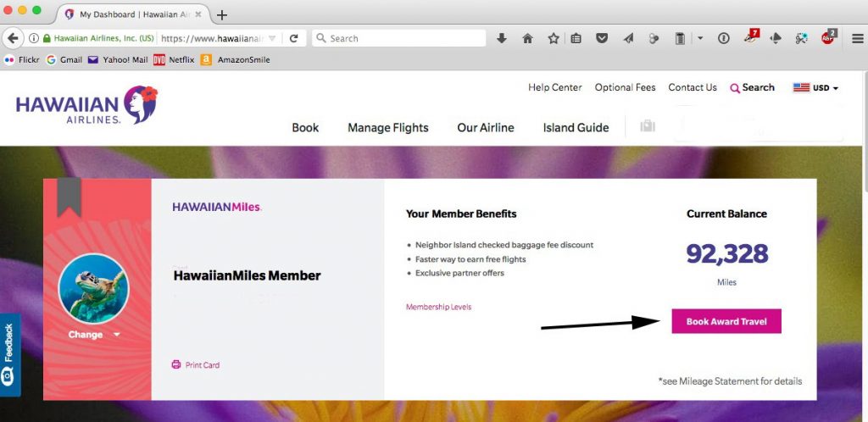Click "Exclusive partner offers" text
The image size is (868, 422).
459,273
